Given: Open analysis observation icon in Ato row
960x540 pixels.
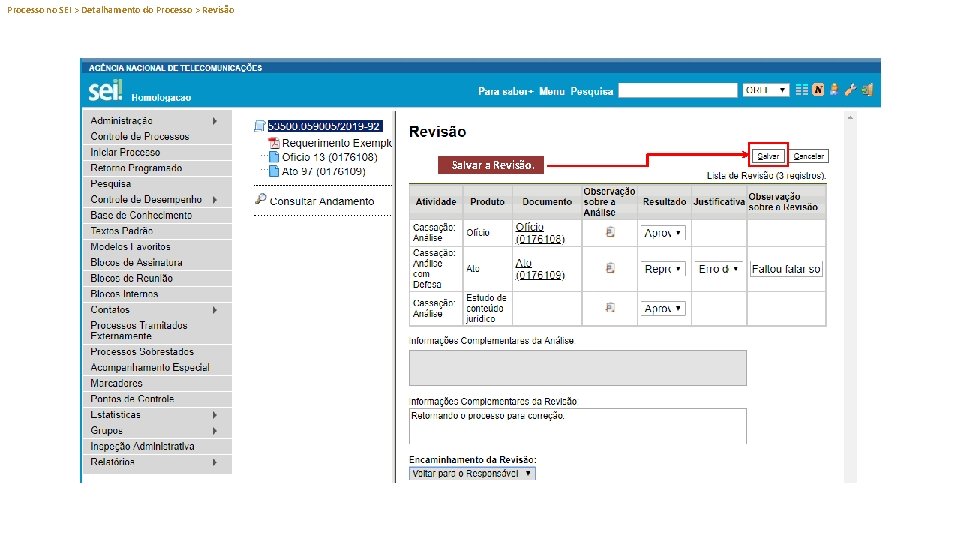Looking at the screenshot, I should click(x=610, y=268).
